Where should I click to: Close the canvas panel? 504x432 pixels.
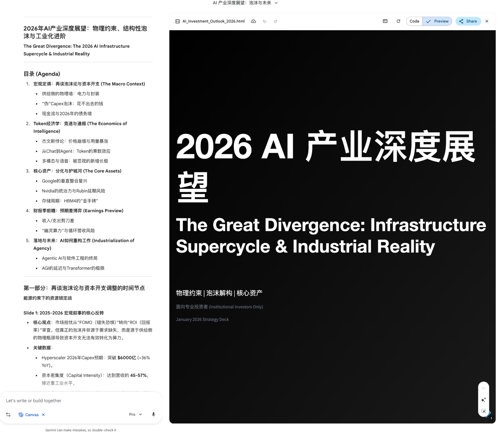click(487, 21)
